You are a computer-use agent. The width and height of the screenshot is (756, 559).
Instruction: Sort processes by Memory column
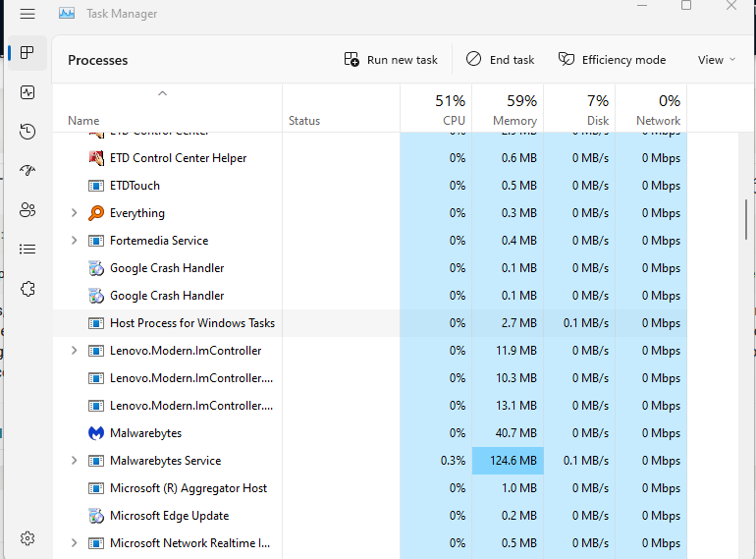tap(513, 110)
